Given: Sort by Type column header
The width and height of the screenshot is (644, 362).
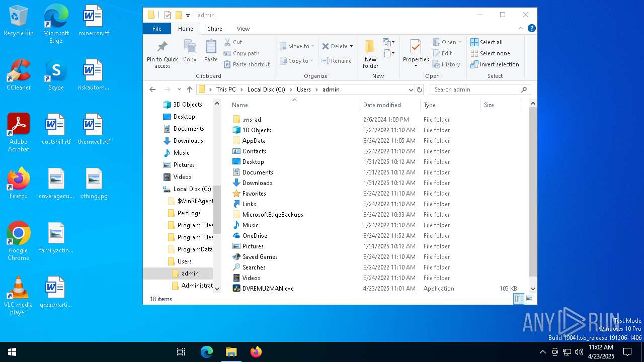Looking at the screenshot, I should tap(451, 105).
